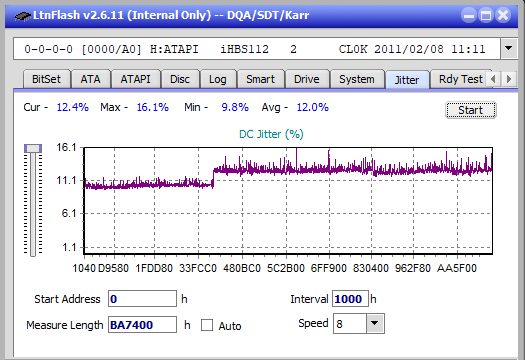The image size is (525, 360).
Task: Click in the Start Address field
Action: [x=142, y=299]
